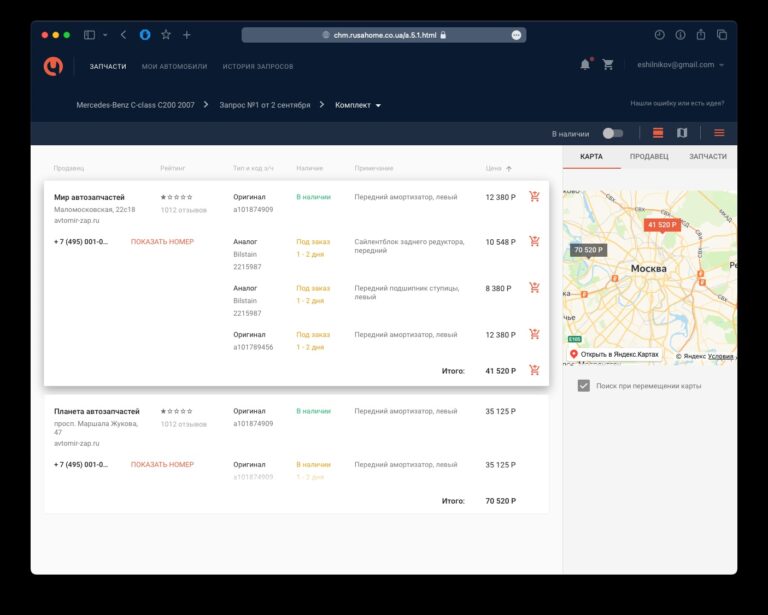Screen dimensions: 768x615
Task: Switch to map view icon
Action: (x=682, y=133)
